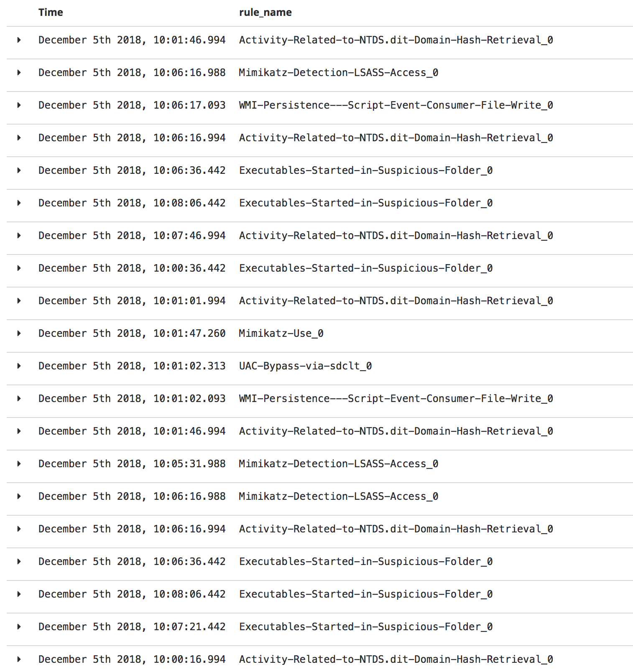
Task: Expand the UAC-Bypass-via-sdclt row
Action: (19, 366)
